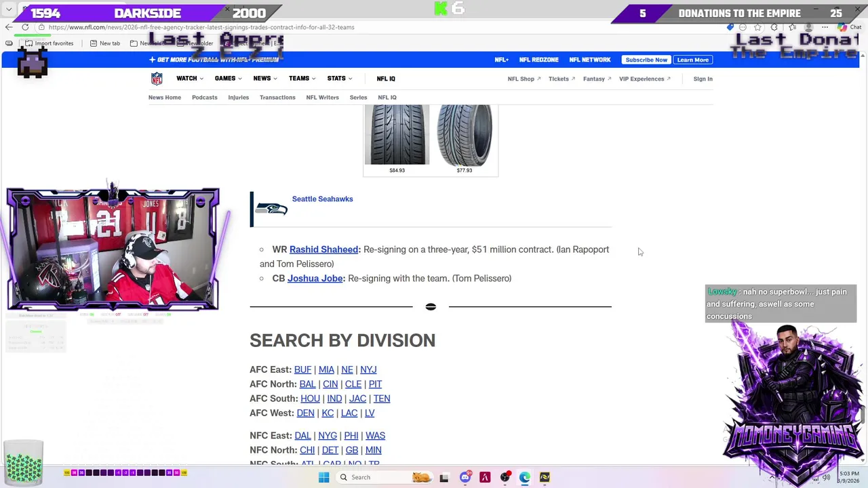Open the New tab bookmark
Image resolution: width=868 pixels, height=488 pixels.
(104, 43)
